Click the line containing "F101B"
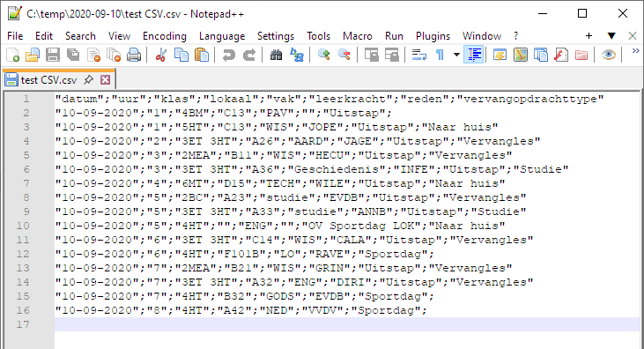Viewport: 644px width, 349px height. [245, 254]
